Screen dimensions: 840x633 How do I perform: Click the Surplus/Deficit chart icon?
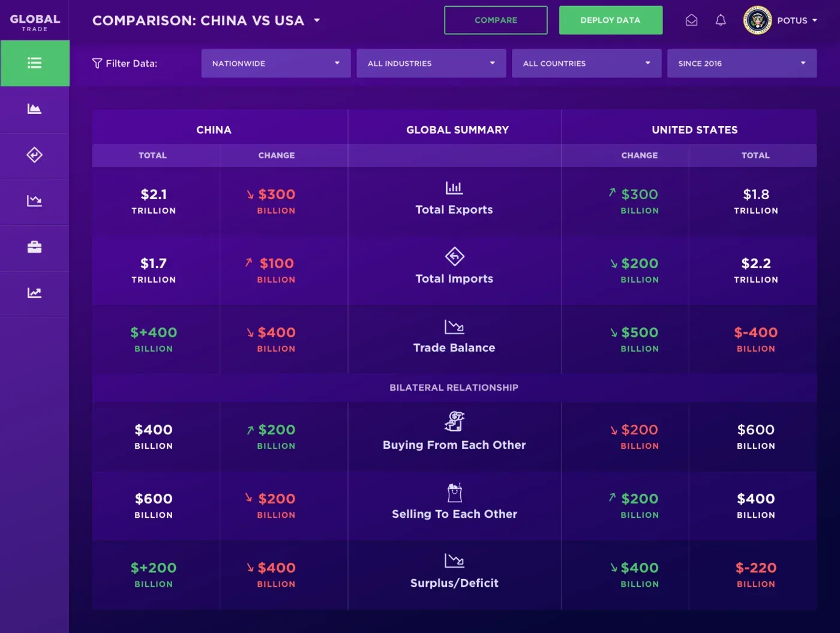454,560
